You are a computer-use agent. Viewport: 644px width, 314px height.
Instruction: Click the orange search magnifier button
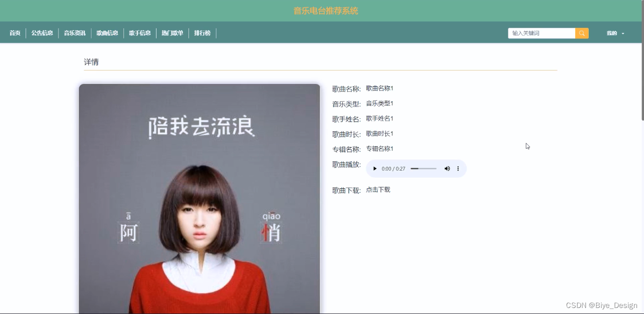pyautogui.click(x=582, y=33)
